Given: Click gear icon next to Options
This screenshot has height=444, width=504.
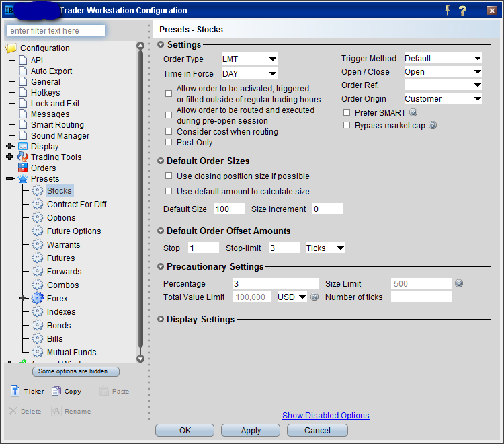Looking at the screenshot, I should [x=38, y=217].
